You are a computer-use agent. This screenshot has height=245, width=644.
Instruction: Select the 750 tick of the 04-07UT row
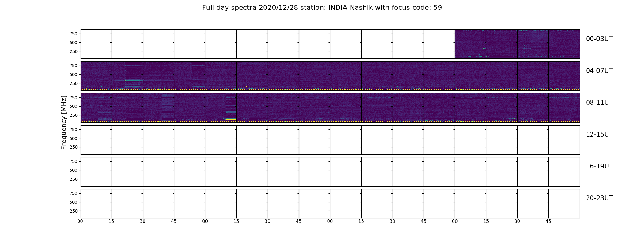click(x=74, y=66)
